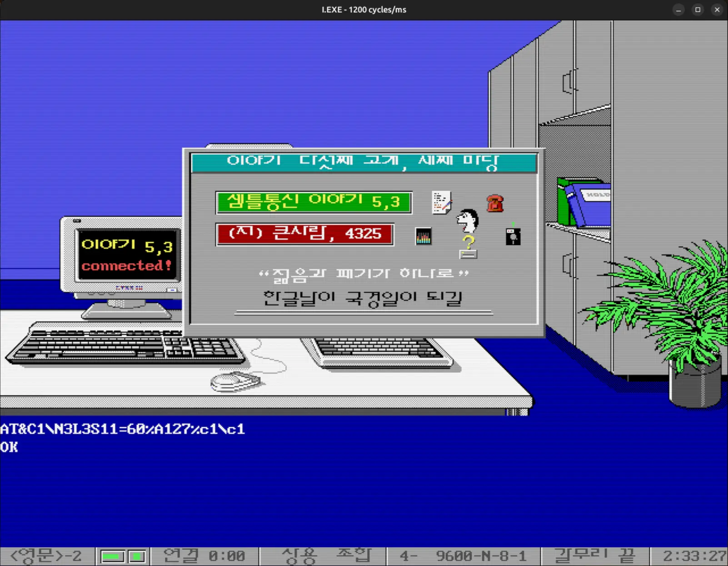
Task: Click the red (지) 큰사람, 4325 banner
Action: (x=304, y=233)
